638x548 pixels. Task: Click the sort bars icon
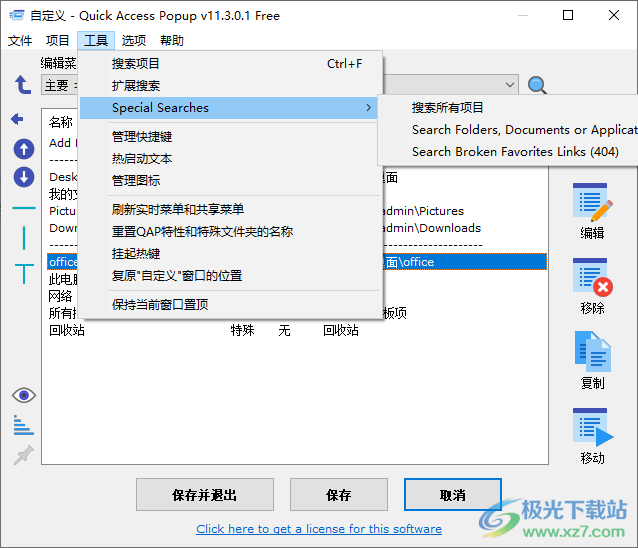pyautogui.click(x=23, y=425)
